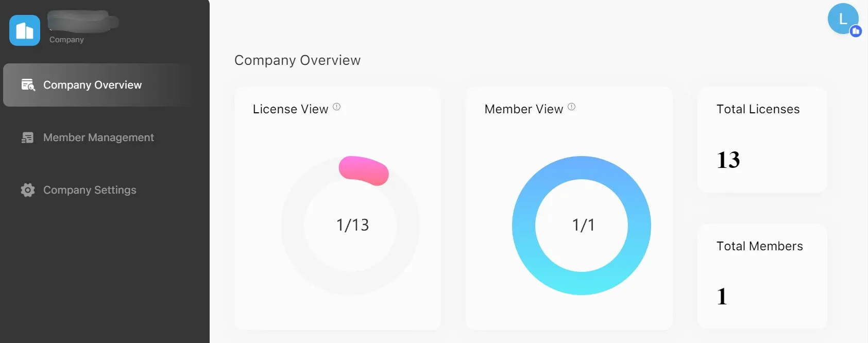The height and width of the screenshot is (343, 868).
Task: Click the blue company logo icon
Action: [25, 30]
